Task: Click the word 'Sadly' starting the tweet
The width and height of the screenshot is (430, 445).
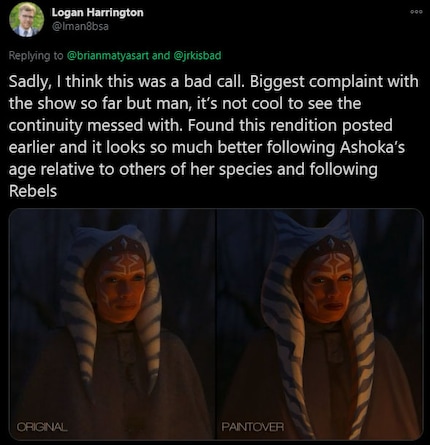Action: 30,82
